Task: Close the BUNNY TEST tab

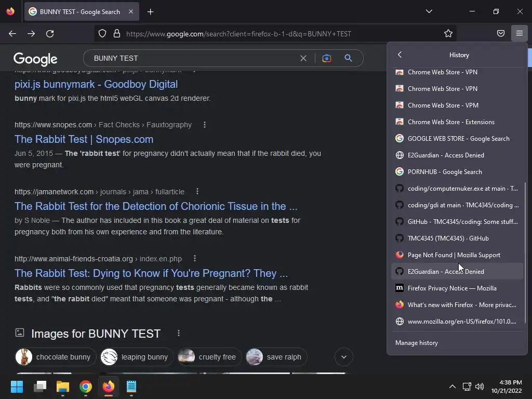Action: click(x=130, y=11)
